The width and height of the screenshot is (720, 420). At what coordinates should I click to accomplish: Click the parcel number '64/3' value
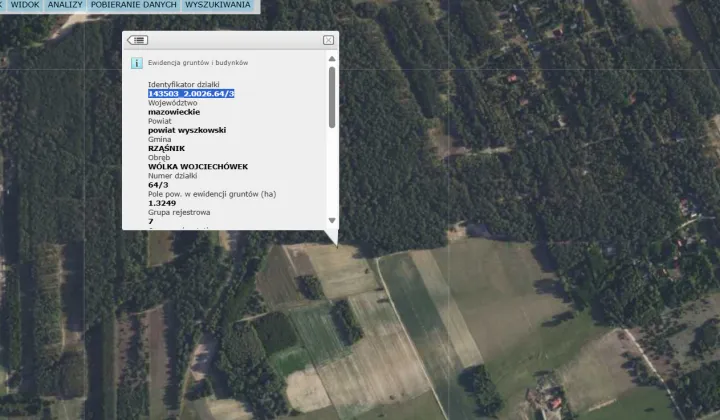(158, 185)
